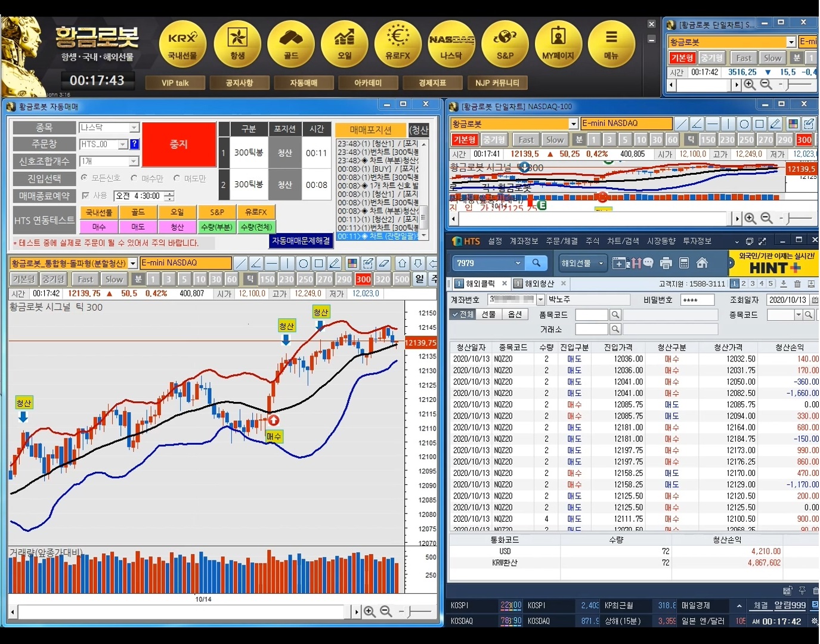This screenshot has width=820, height=644.
Task: Open the 항셍 gold coin icon
Action: point(237,44)
